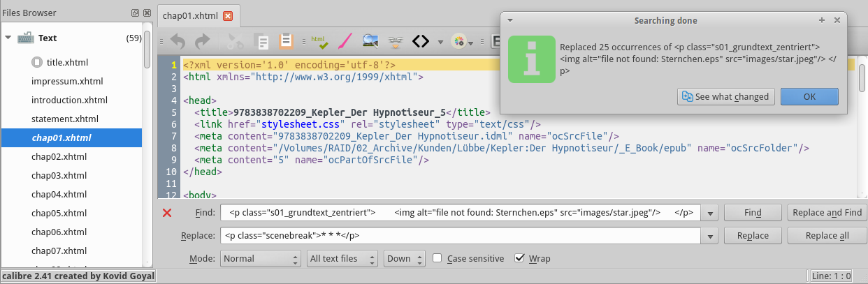Click the Paste clipboard icon

pyautogui.click(x=286, y=41)
